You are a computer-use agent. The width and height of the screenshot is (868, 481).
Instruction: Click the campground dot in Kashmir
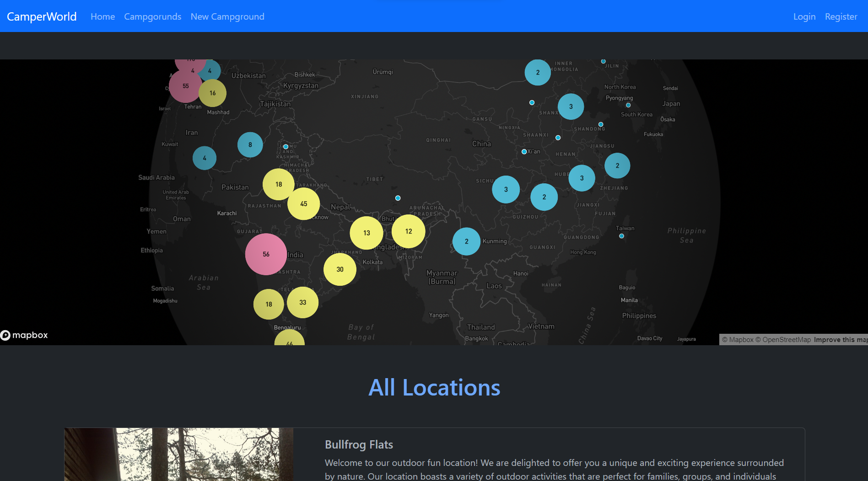coord(286,147)
